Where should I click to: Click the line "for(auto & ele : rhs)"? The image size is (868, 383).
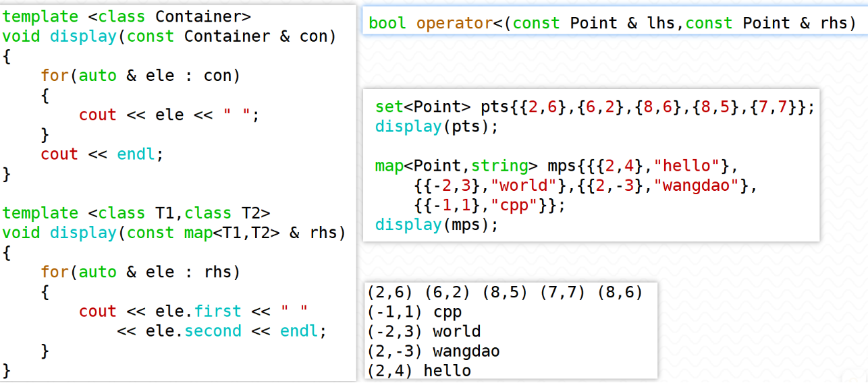click(140, 272)
